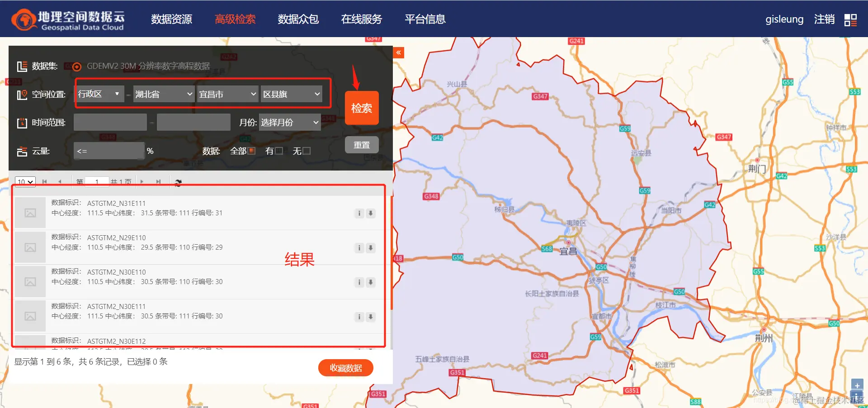
Task: Open the 在线服务 menu
Action: click(x=362, y=19)
